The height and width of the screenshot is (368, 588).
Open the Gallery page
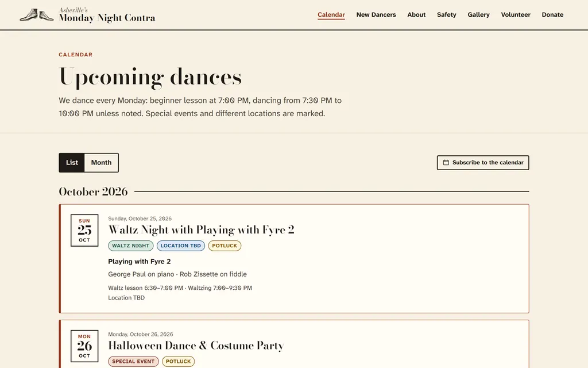(478, 14)
